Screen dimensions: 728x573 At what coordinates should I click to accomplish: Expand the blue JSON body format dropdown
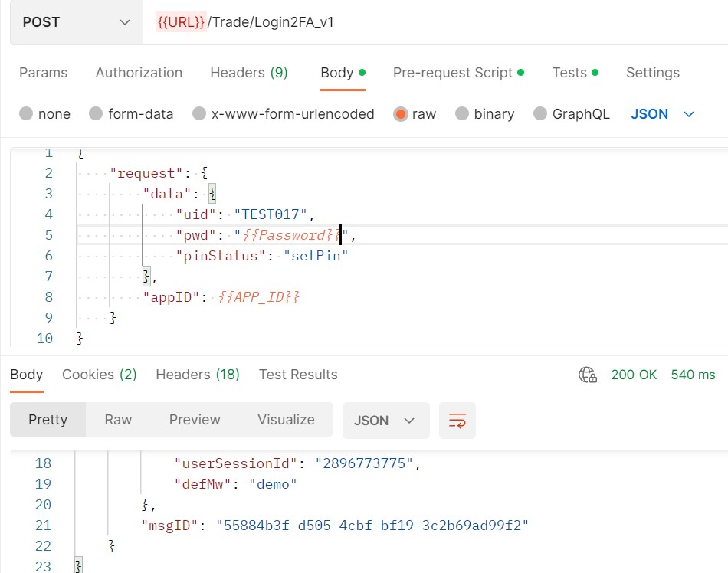point(663,114)
